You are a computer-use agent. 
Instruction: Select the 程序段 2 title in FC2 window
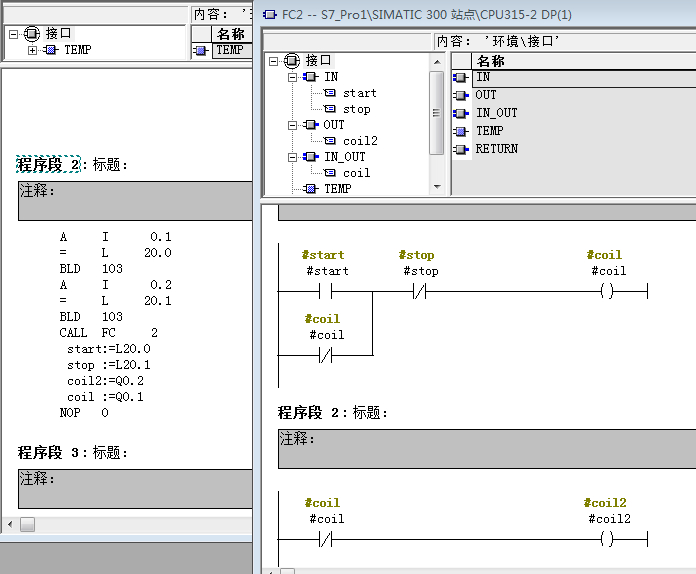308,413
